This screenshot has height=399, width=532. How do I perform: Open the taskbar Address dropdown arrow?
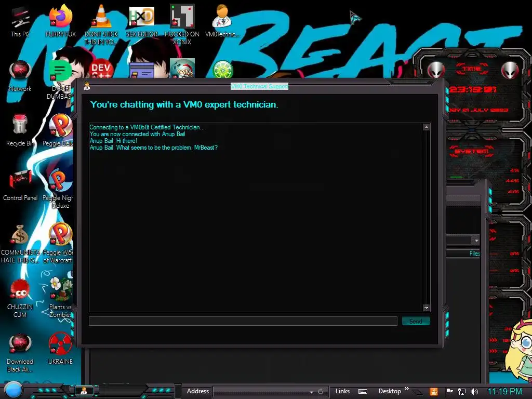pos(311,392)
